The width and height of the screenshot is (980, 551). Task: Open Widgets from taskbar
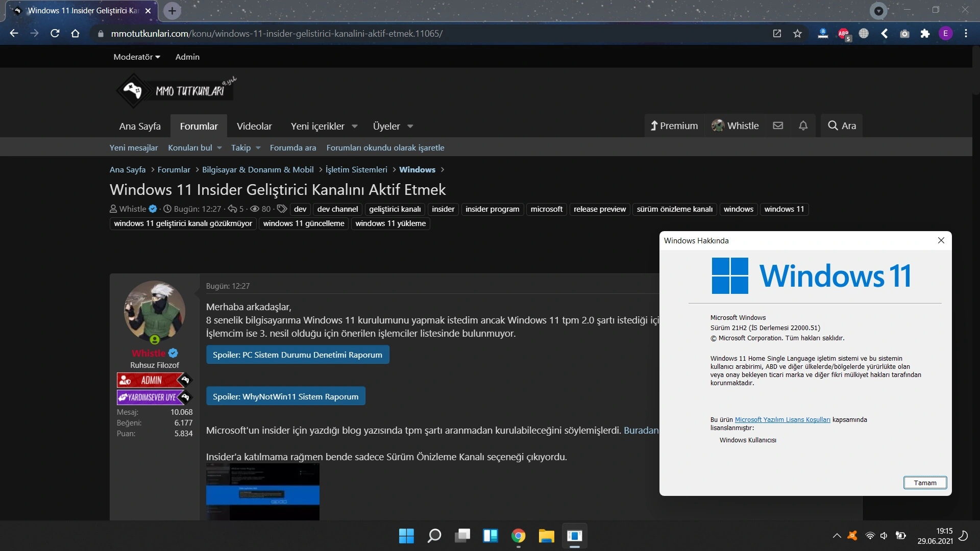point(491,536)
